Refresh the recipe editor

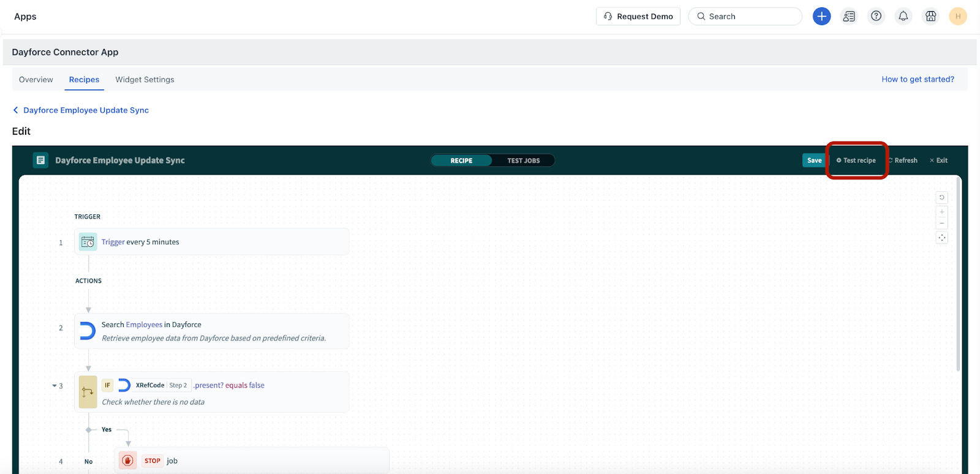(x=903, y=160)
